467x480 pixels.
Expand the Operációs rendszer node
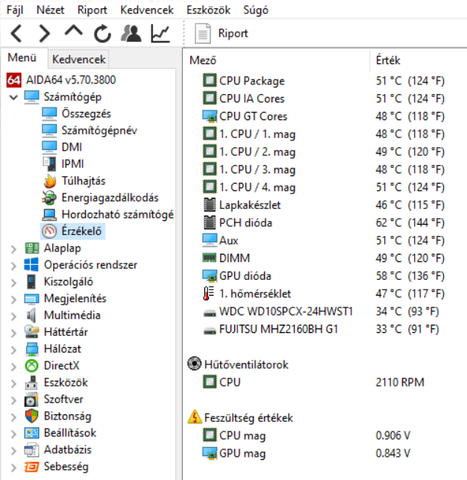[x=14, y=266]
